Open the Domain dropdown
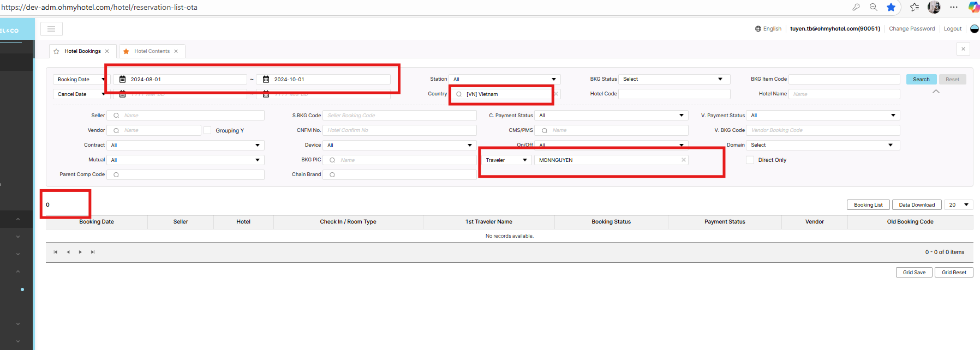The image size is (980, 350). [823, 145]
